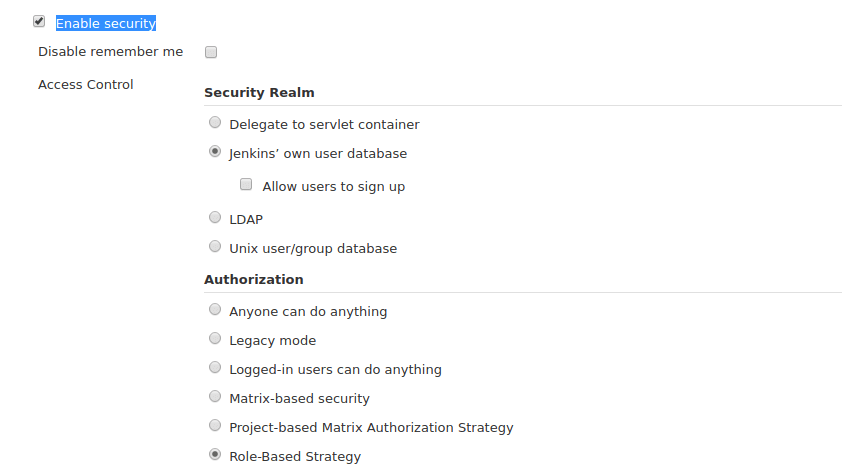Click the highlighted Enable security label text
The height and width of the screenshot is (472, 842).
106,23
